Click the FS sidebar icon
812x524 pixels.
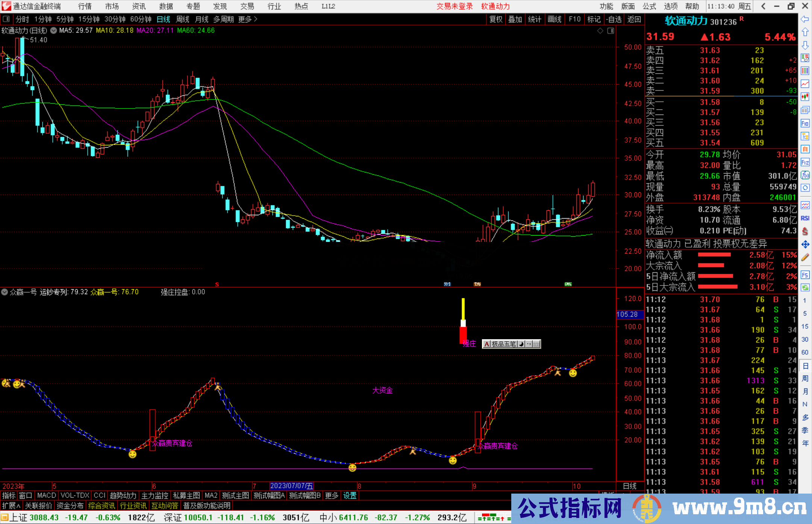click(805, 275)
